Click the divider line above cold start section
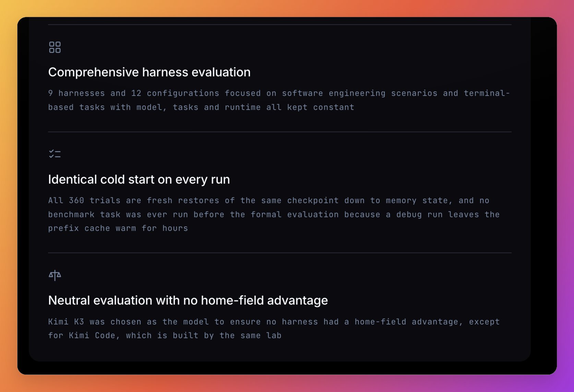Image resolution: width=574 pixels, height=392 pixels. [x=280, y=132]
